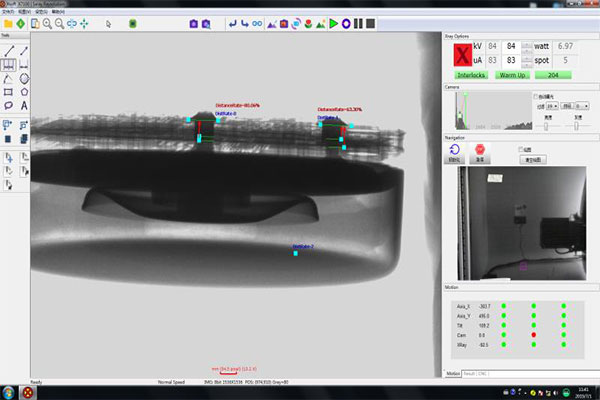The width and height of the screenshot is (600, 400).
Task: Click the Interlocks button
Action: click(x=471, y=75)
